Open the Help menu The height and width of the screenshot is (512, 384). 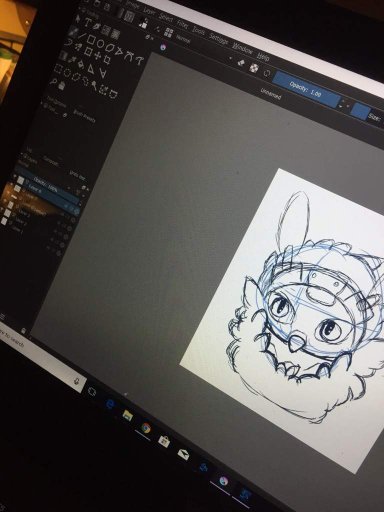263,57
